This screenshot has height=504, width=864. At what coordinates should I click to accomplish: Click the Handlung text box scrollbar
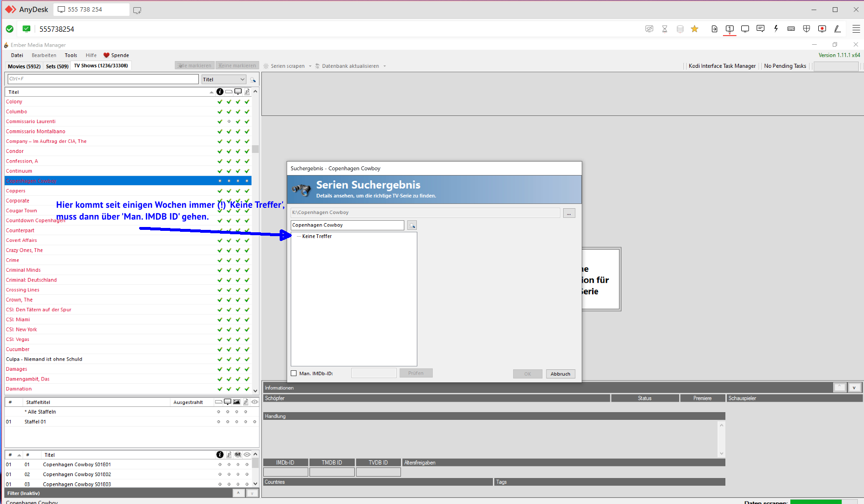(721, 440)
